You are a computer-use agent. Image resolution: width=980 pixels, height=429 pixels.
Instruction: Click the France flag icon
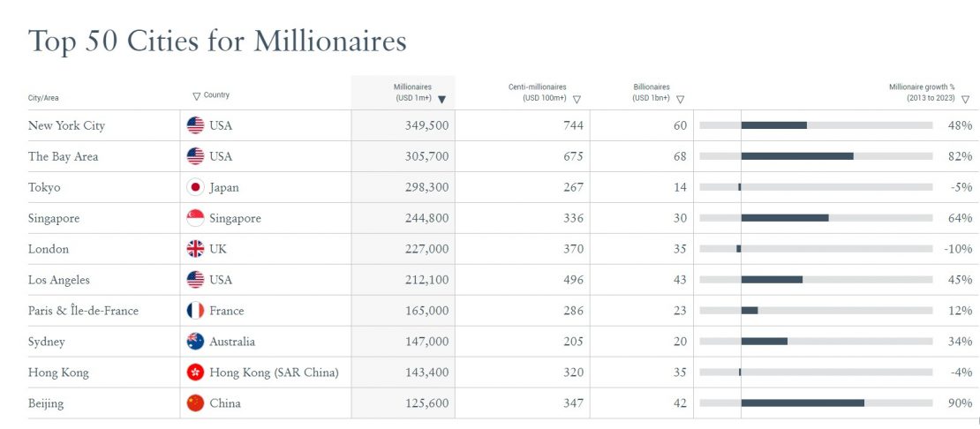pyautogui.click(x=195, y=311)
